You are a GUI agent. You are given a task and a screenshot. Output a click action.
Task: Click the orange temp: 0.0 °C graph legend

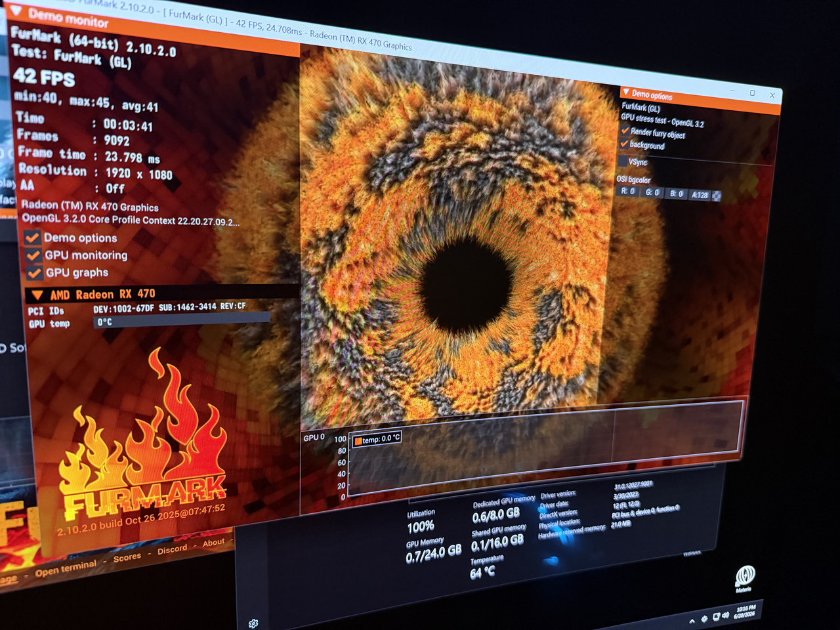coord(377,439)
